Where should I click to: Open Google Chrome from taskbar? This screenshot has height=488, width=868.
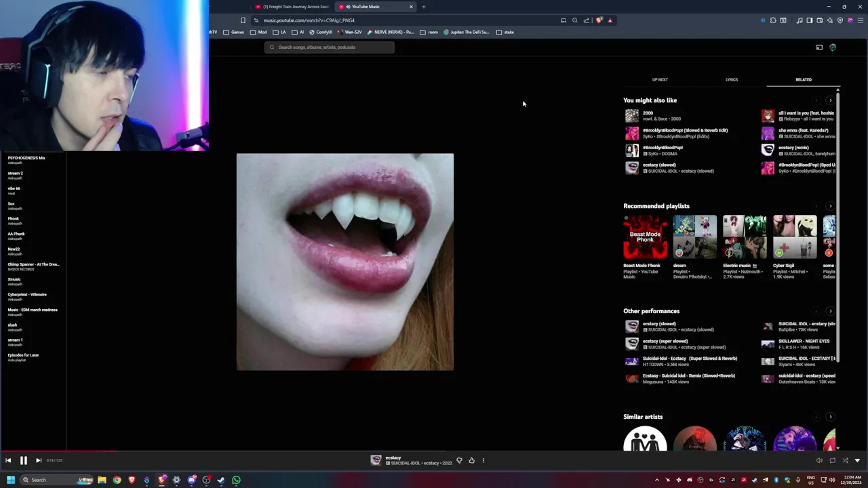pyautogui.click(x=117, y=480)
